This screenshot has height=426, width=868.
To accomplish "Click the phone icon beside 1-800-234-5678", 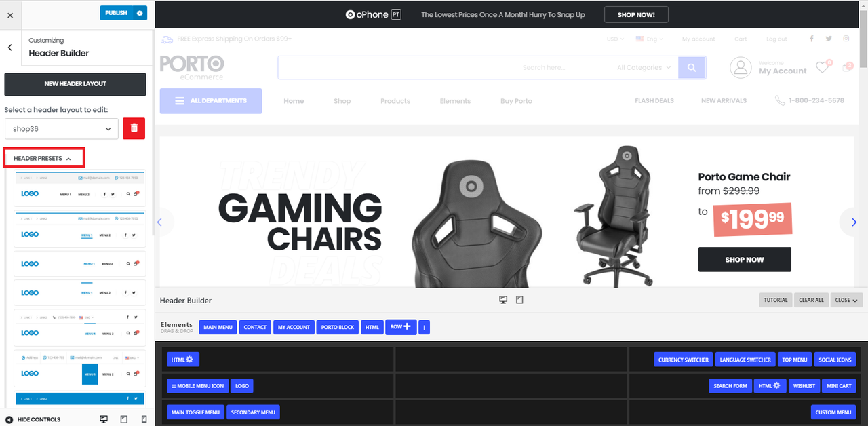I will [780, 100].
